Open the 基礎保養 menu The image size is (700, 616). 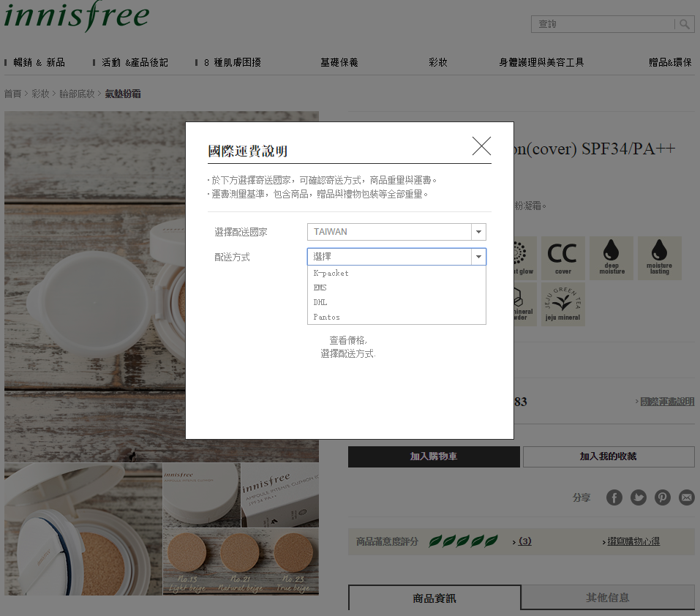tap(339, 62)
